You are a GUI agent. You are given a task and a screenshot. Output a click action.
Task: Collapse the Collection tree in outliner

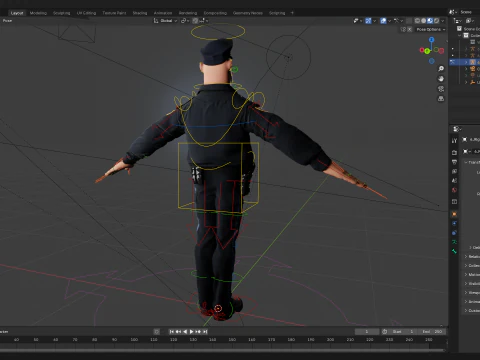(x=460, y=35)
